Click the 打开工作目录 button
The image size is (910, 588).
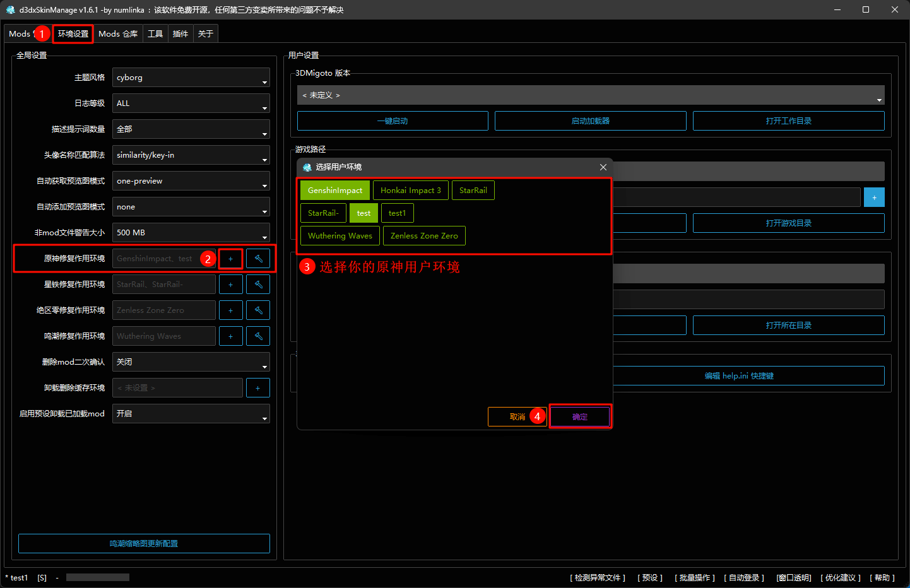789,121
